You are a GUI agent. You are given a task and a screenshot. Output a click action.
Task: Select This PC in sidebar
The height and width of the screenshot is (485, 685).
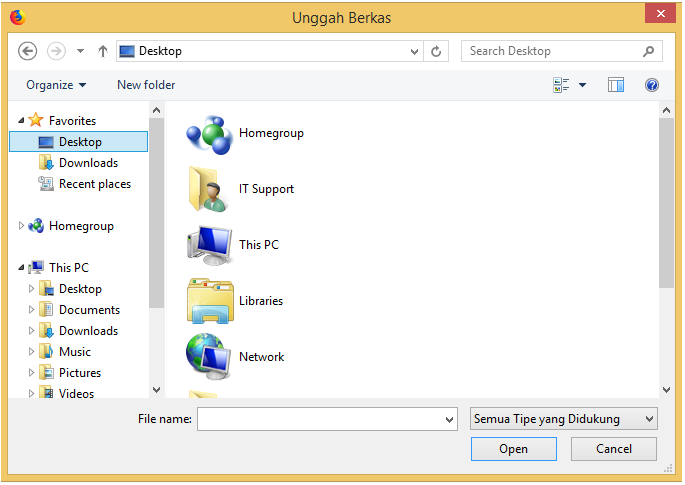69,267
